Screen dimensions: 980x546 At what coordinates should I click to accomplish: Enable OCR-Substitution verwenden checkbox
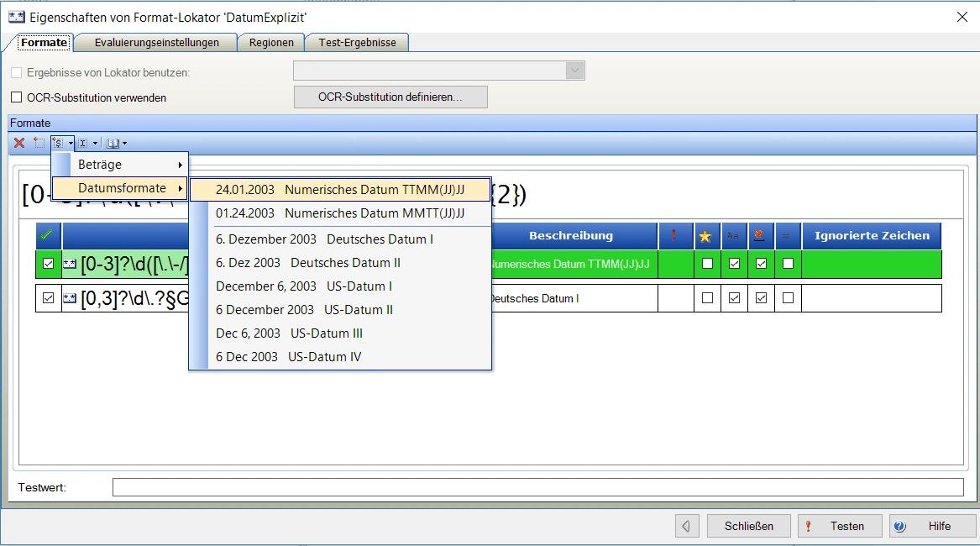(17, 97)
